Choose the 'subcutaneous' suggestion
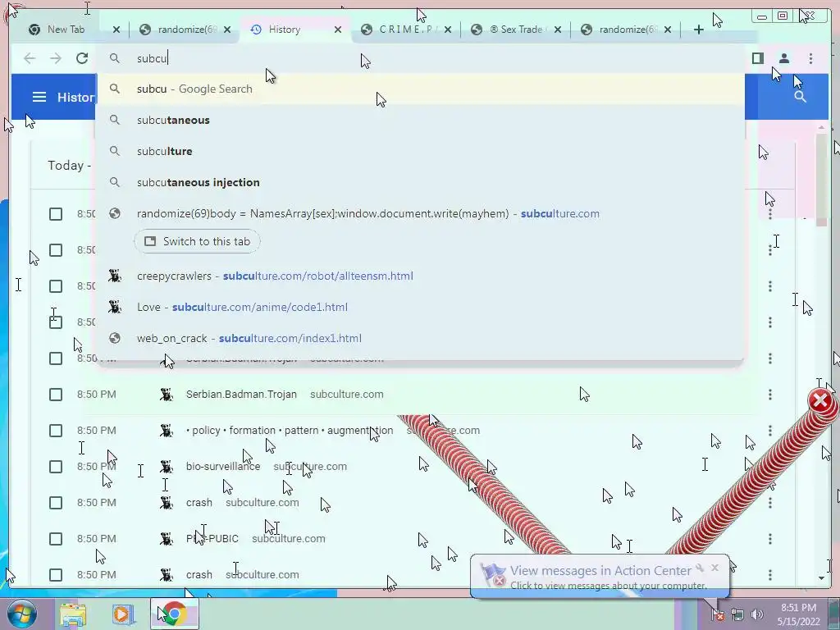This screenshot has width=840, height=630. [x=420, y=120]
